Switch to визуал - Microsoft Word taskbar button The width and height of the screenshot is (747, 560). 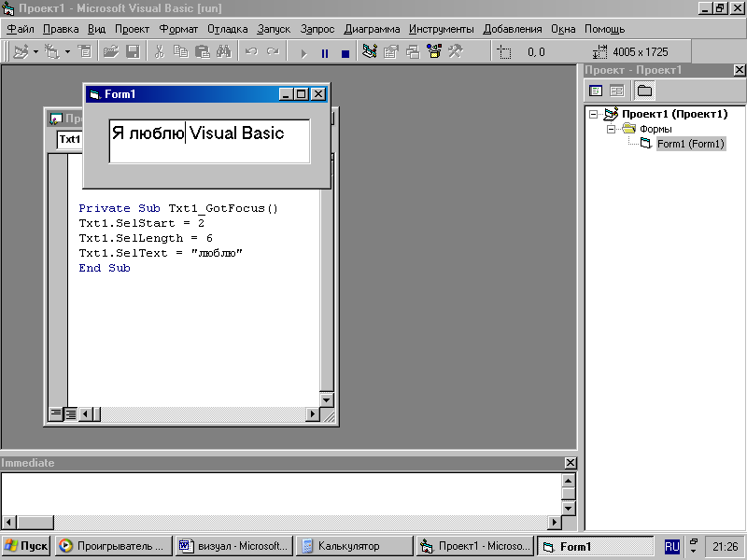click(234, 546)
